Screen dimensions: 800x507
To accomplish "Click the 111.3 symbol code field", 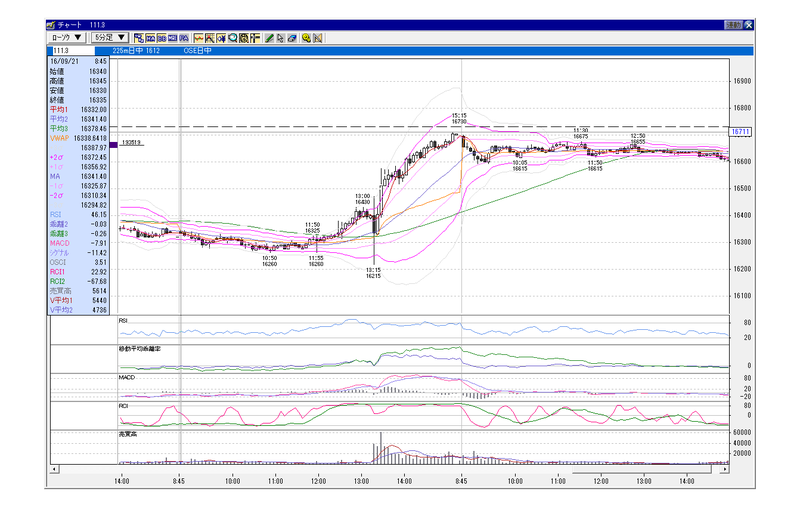I will [73, 50].
